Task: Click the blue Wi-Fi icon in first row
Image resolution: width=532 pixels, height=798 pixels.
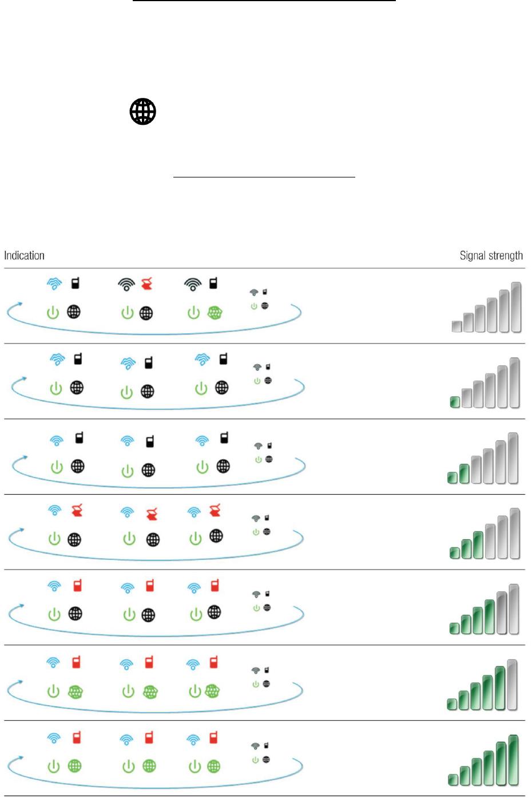Action: (x=54, y=283)
